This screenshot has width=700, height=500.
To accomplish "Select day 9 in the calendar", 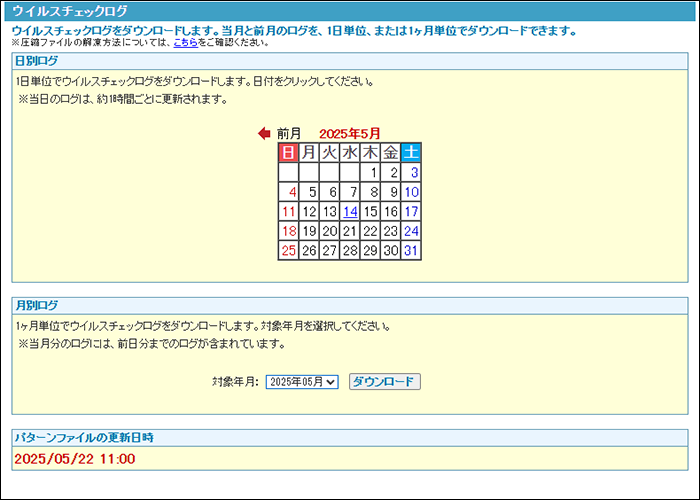I will click(391, 192).
